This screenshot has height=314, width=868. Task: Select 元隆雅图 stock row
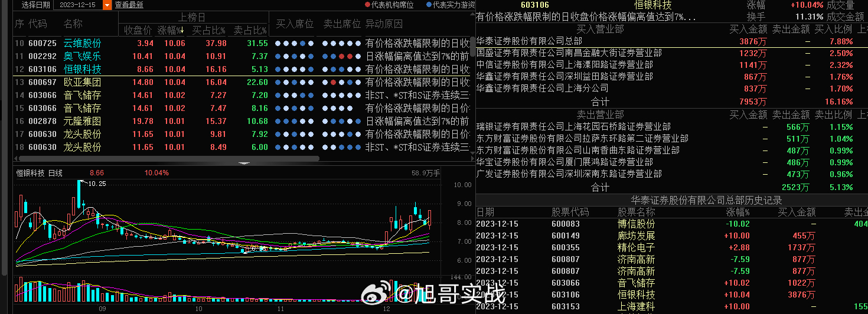tap(242, 121)
